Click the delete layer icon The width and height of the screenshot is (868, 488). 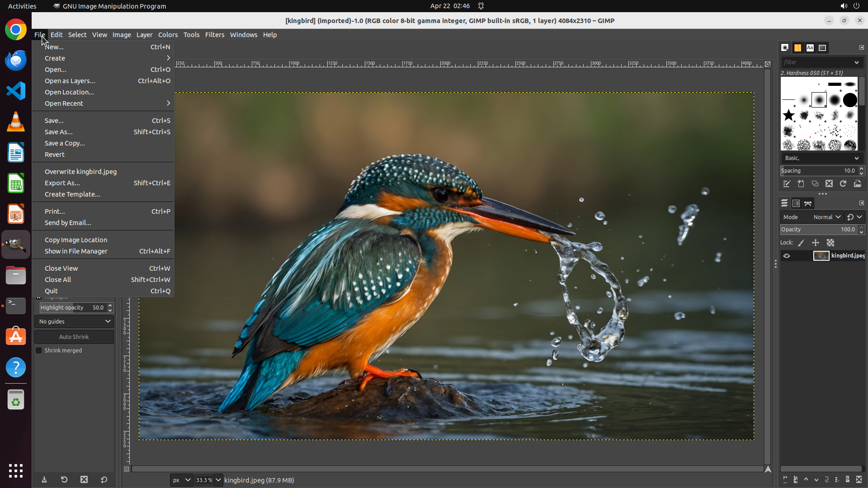859,479
